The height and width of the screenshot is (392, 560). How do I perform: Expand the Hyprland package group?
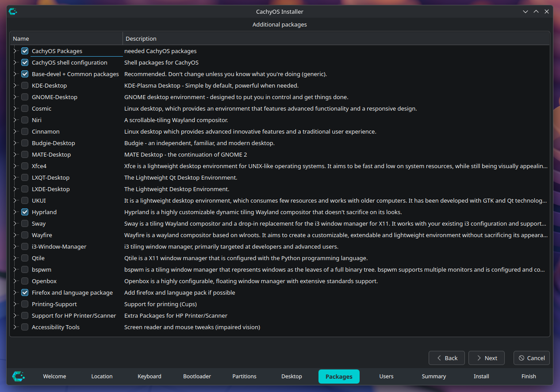point(15,212)
